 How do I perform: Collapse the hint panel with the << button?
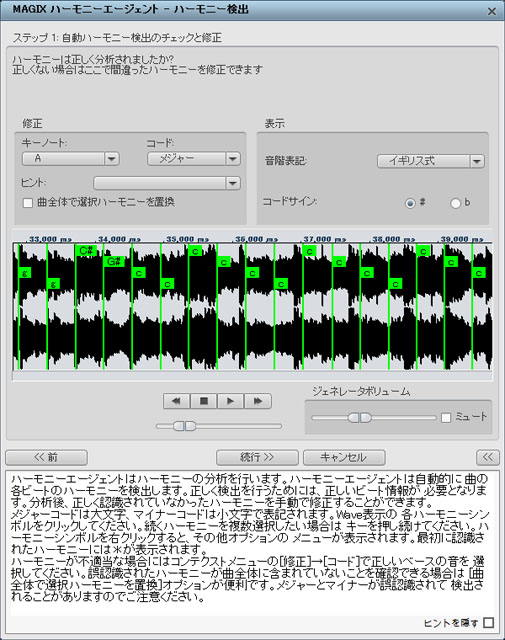[x=487, y=457]
